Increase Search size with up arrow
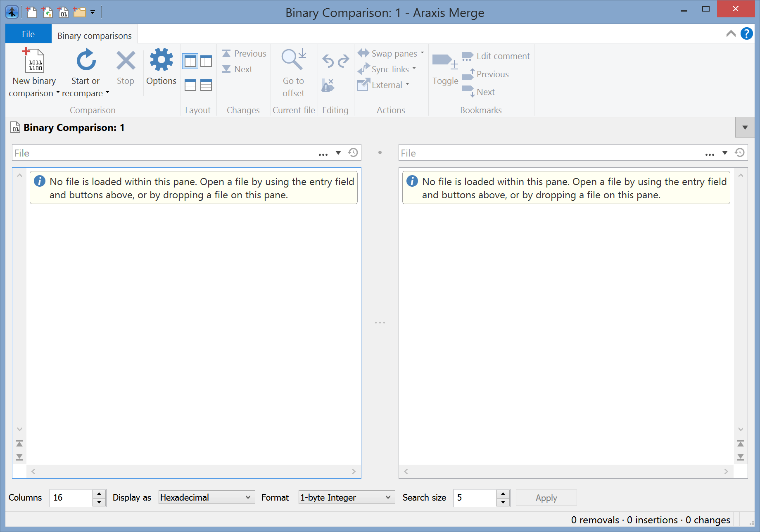 [503, 494]
